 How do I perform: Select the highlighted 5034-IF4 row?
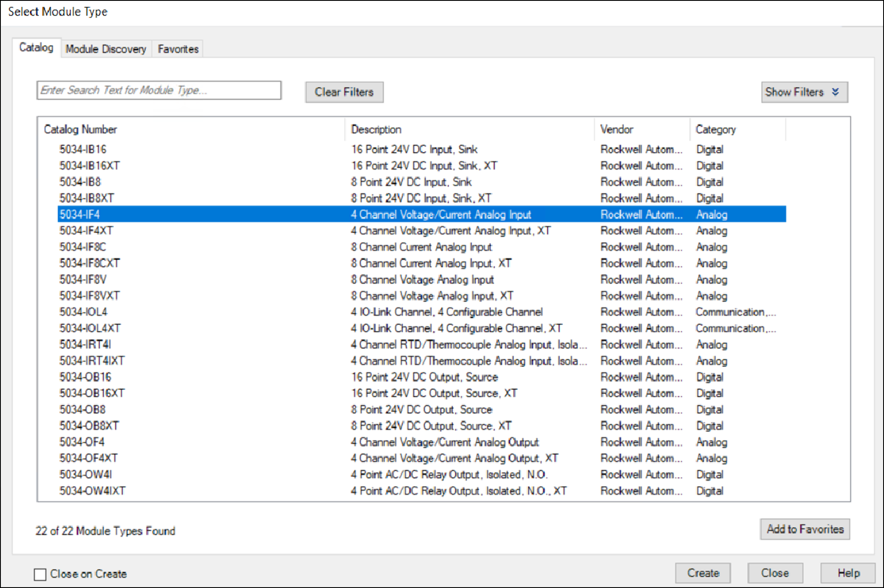coord(422,214)
